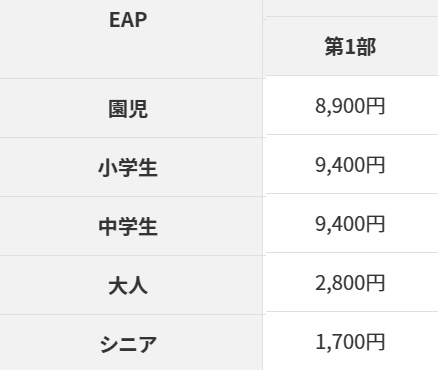Select the 園児 row label
Viewport: 438px width, 370px height.
click(131, 108)
